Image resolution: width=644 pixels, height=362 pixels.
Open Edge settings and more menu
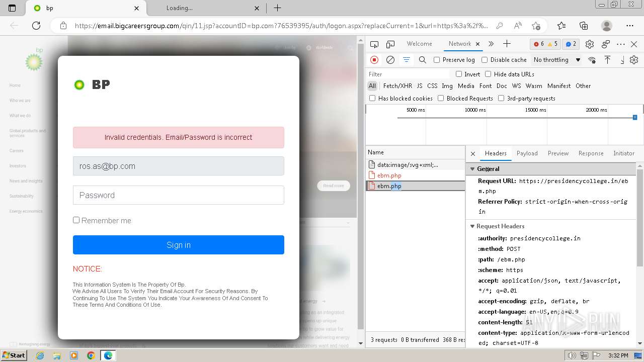point(630,26)
